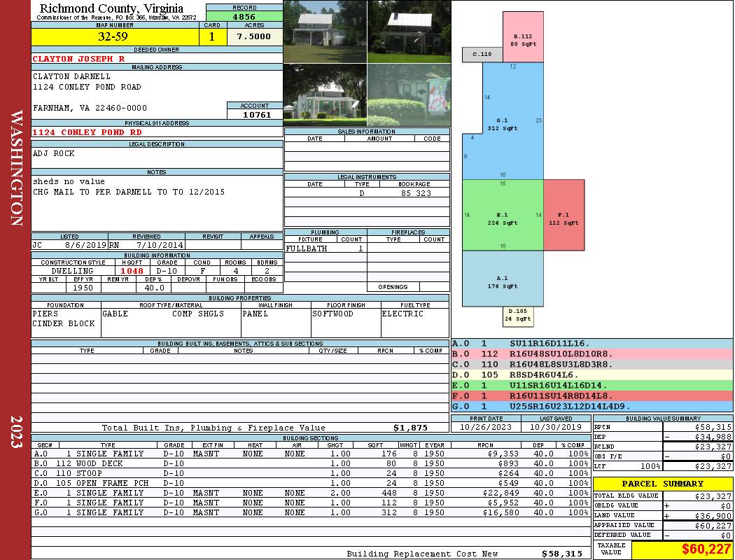
Task: Click construction style DWELLING
Action: [73, 271]
